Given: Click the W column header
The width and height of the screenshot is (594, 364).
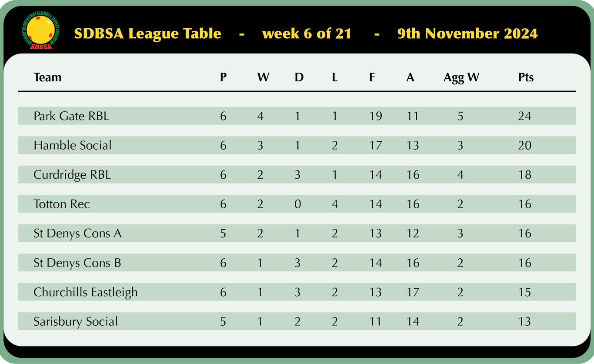Looking at the screenshot, I should point(263,77).
